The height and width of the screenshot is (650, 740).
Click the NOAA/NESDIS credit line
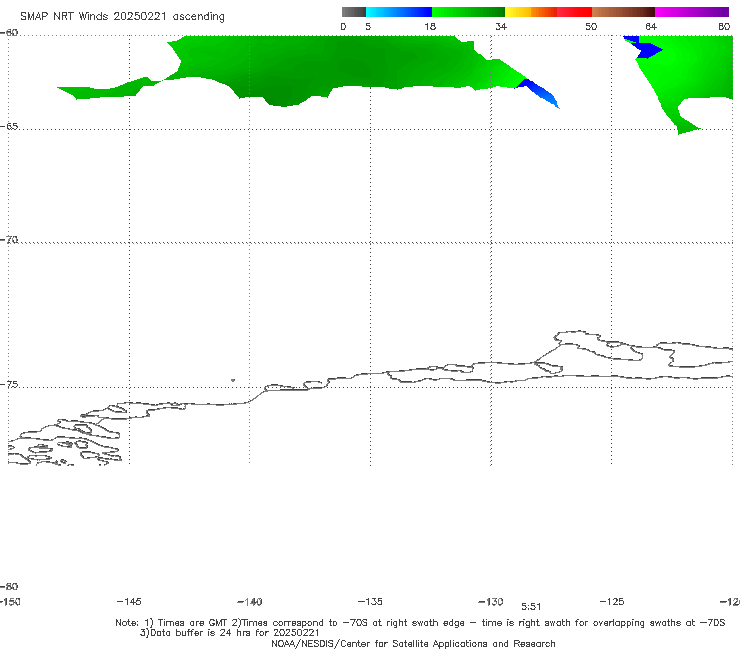tap(413, 643)
